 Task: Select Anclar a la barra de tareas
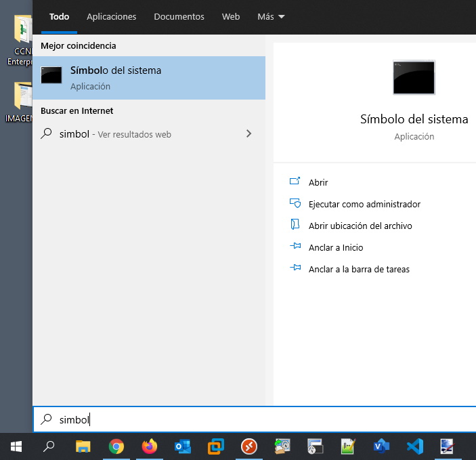pyautogui.click(x=358, y=269)
